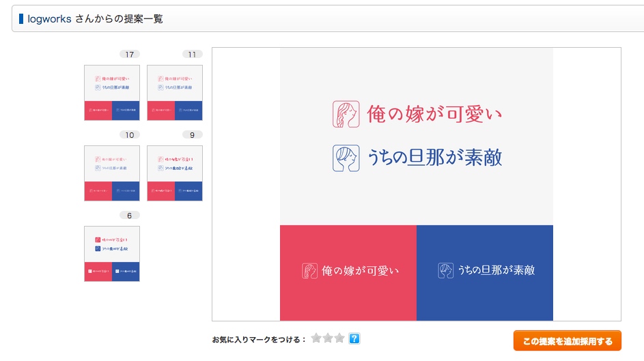Select proposal thumbnail number 9

pyautogui.click(x=175, y=173)
